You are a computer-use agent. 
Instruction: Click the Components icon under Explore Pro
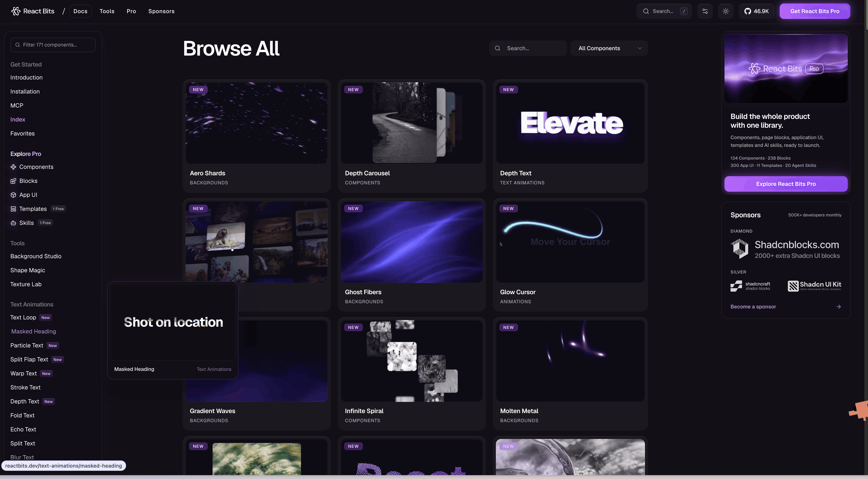coord(13,167)
